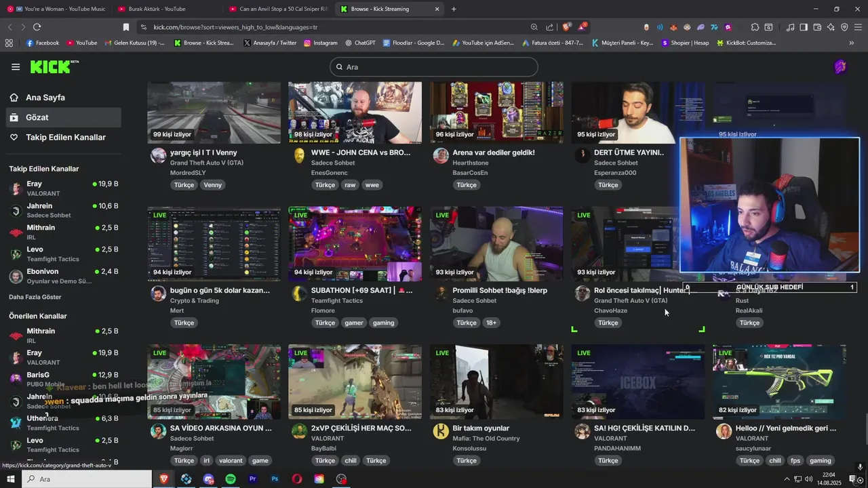Switch to the Anvil Sniper Rifle tab
Viewport: 868px width, 488px height.
278,9
